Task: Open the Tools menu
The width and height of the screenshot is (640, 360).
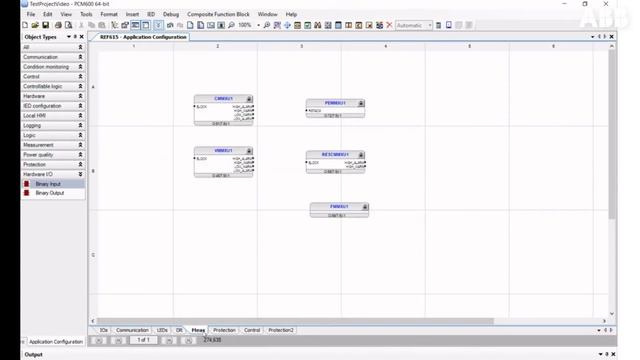Action: [x=86, y=14]
